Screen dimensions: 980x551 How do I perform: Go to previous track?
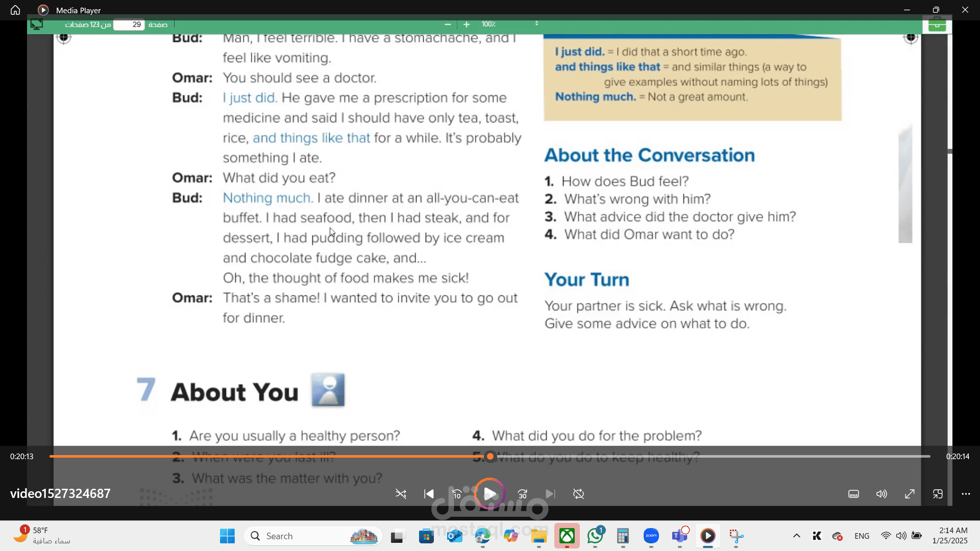pos(429,494)
